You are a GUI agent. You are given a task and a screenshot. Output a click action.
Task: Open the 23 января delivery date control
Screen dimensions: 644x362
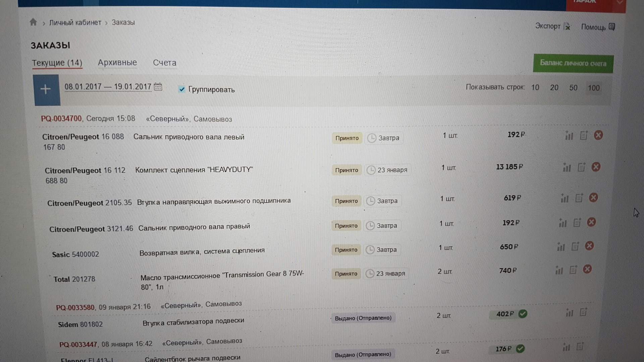pos(387,170)
